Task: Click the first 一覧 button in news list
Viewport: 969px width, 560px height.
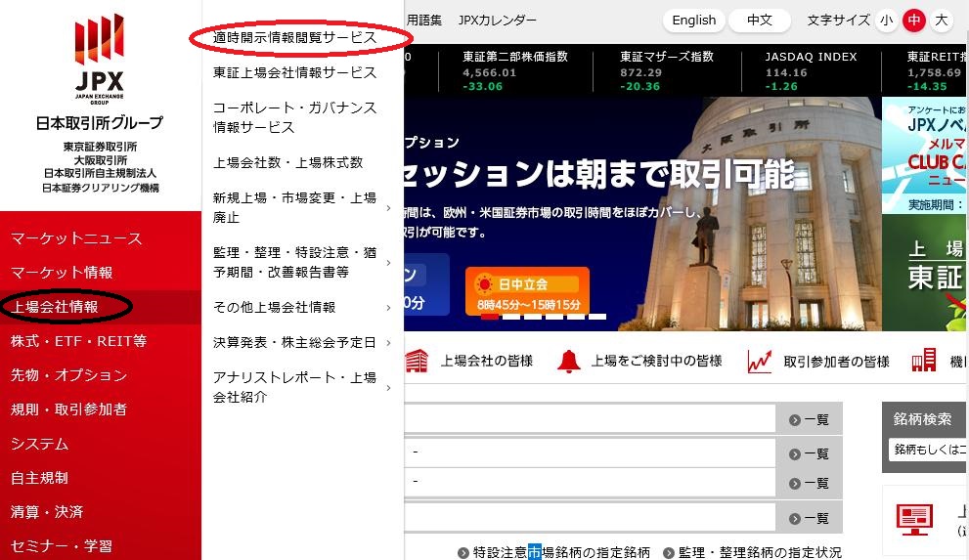Action: click(809, 420)
